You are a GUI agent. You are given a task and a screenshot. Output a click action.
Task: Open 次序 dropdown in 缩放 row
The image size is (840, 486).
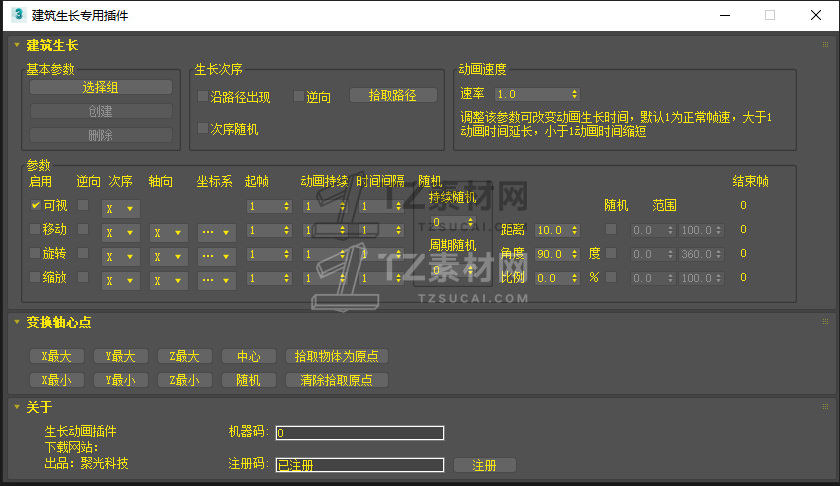point(121,280)
